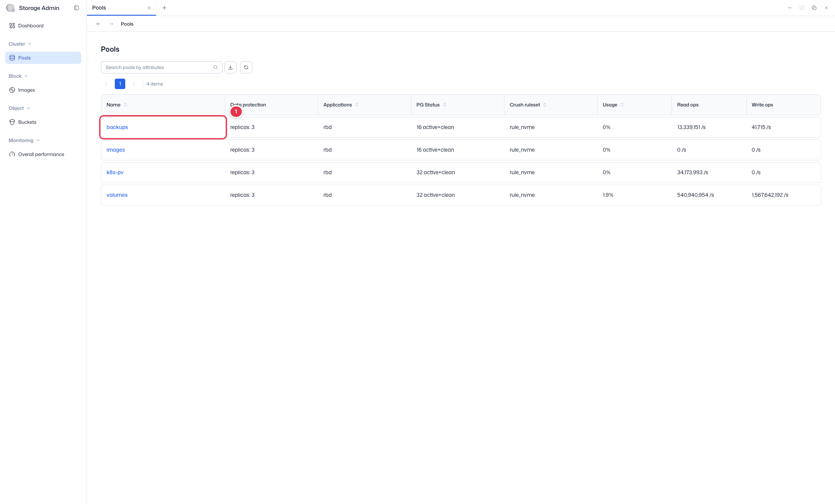Go forward with the right arrow
835x504 pixels.
[x=111, y=24]
